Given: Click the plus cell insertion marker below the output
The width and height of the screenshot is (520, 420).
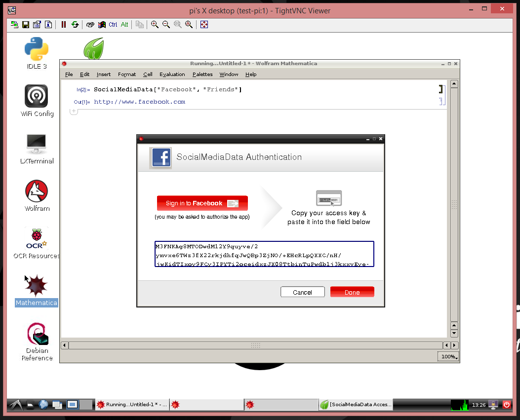Looking at the screenshot, I should [74, 111].
